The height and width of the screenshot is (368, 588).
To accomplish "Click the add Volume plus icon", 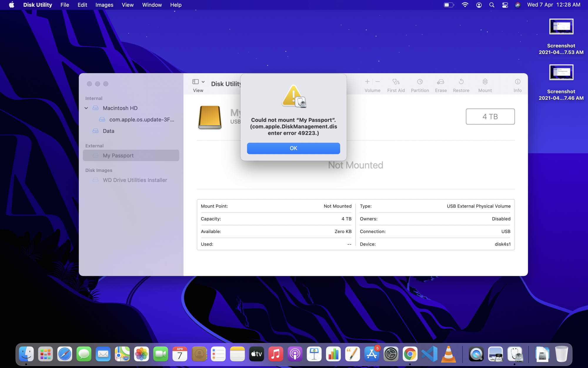I will [x=367, y=82].
